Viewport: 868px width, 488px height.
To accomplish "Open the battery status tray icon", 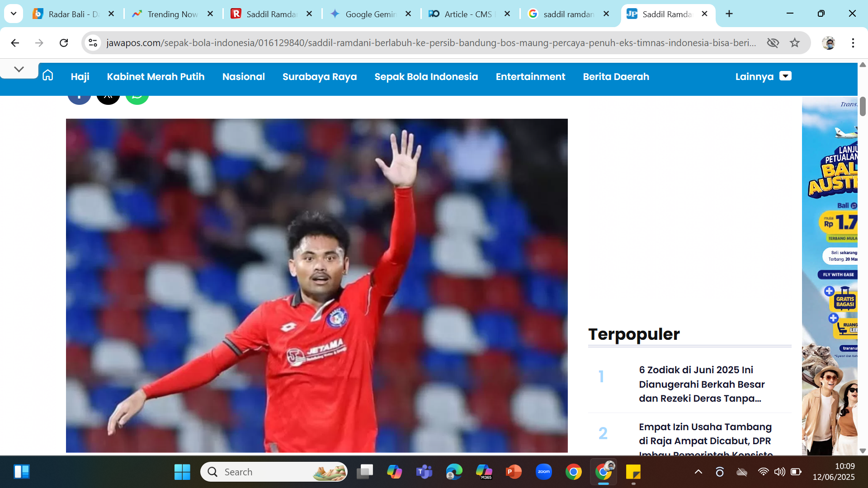I will pyautogui.click(x=796, y=472).
